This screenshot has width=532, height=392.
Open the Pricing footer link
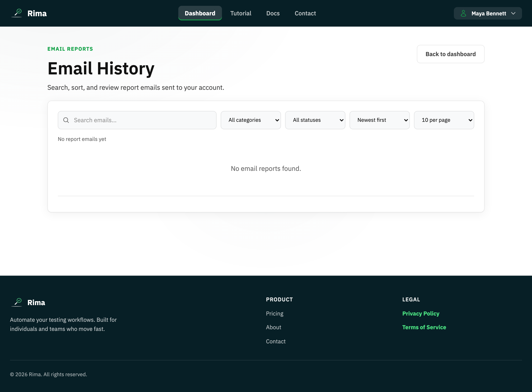[x=275, y=313]
